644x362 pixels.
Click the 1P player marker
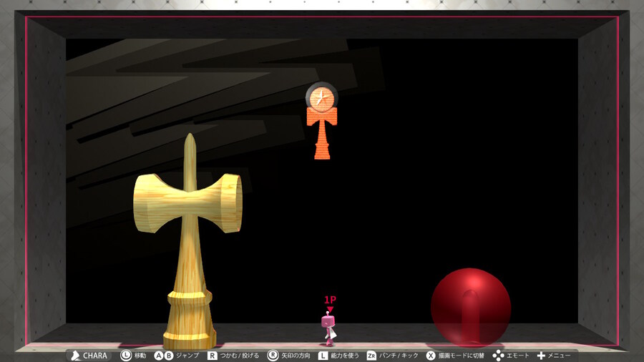(330, 300)
